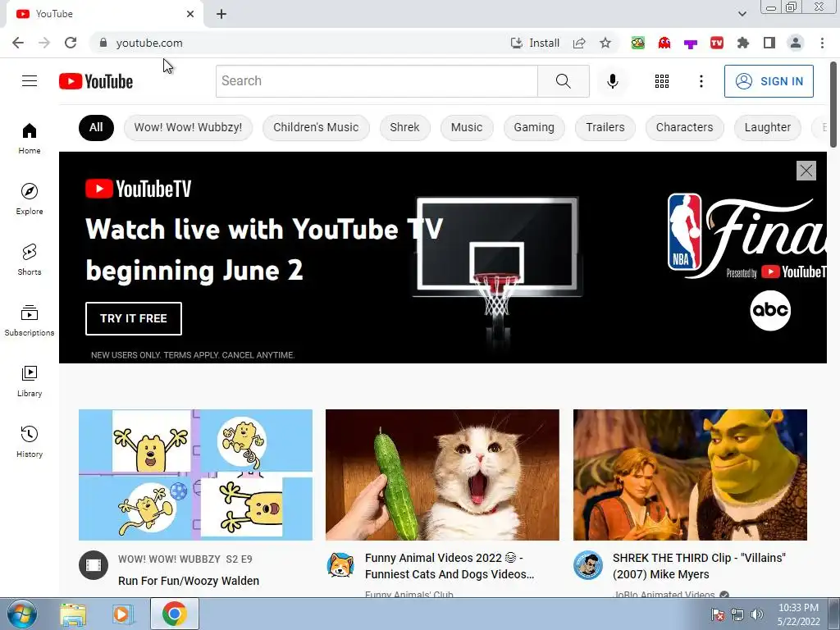Viewport: 840px width, 630px height.
Task: Open Windows Explorer from taskbar
Action: 73,614
